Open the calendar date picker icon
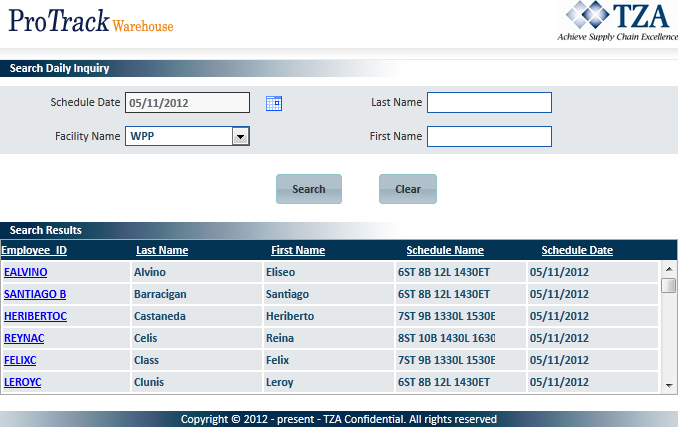This screenshot has height=427, width=678. (274, 103)
